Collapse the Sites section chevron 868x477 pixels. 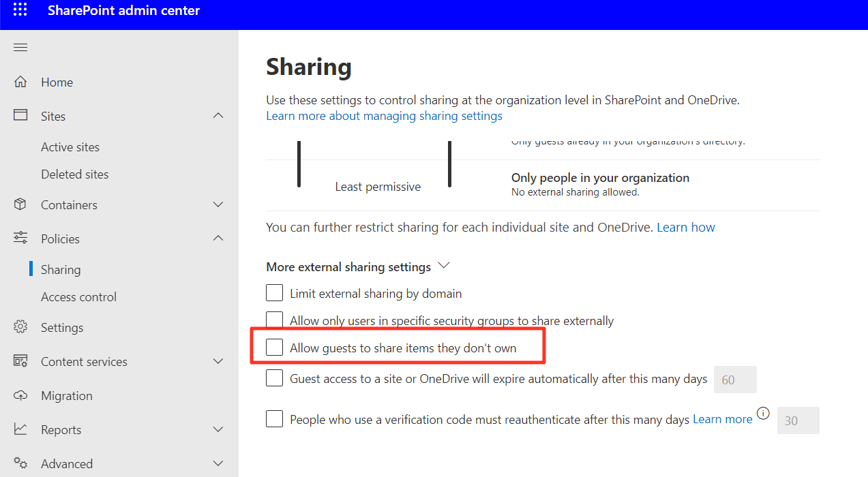pos(218,116)
